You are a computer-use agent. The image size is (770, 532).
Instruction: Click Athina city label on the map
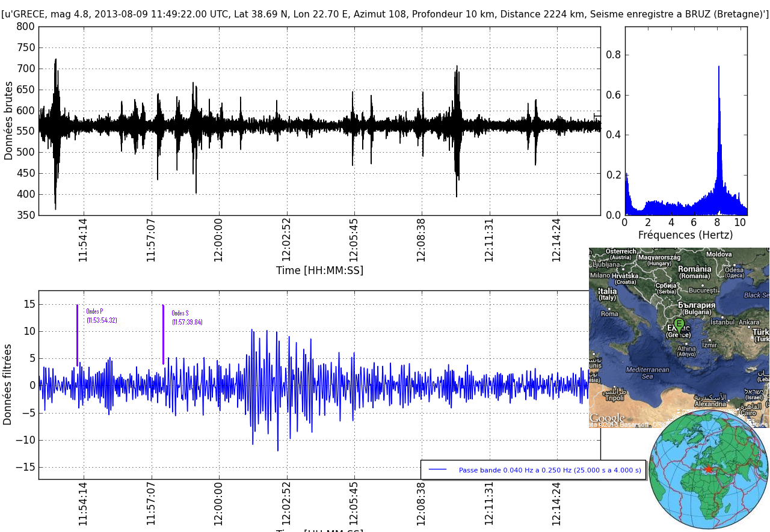[686, 348]
